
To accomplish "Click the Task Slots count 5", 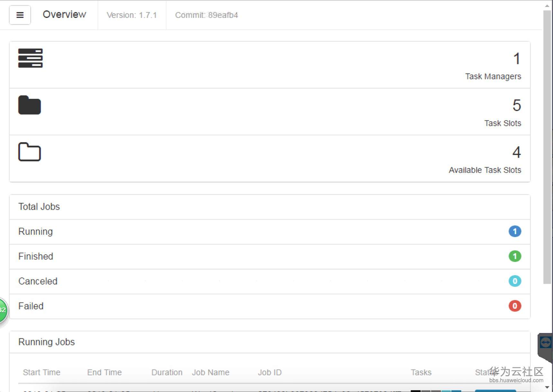I will pyautogui.click(x=517, y=105).
